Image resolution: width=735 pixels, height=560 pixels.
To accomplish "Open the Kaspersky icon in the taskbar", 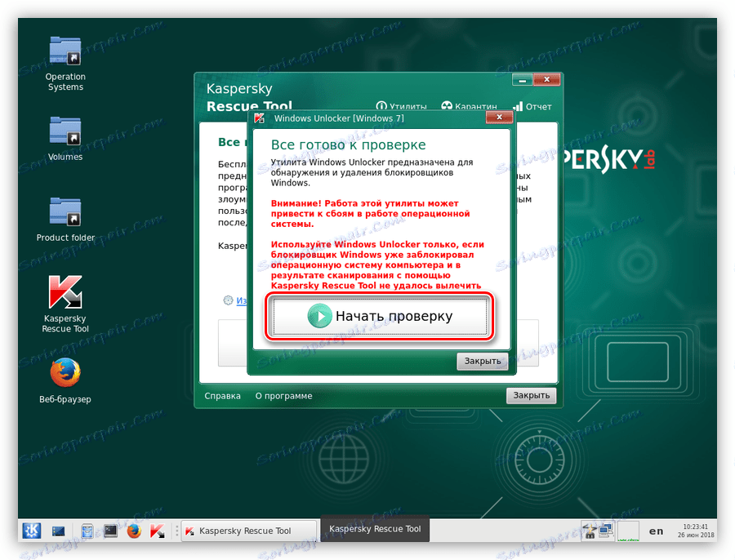I will click(157, 531).
